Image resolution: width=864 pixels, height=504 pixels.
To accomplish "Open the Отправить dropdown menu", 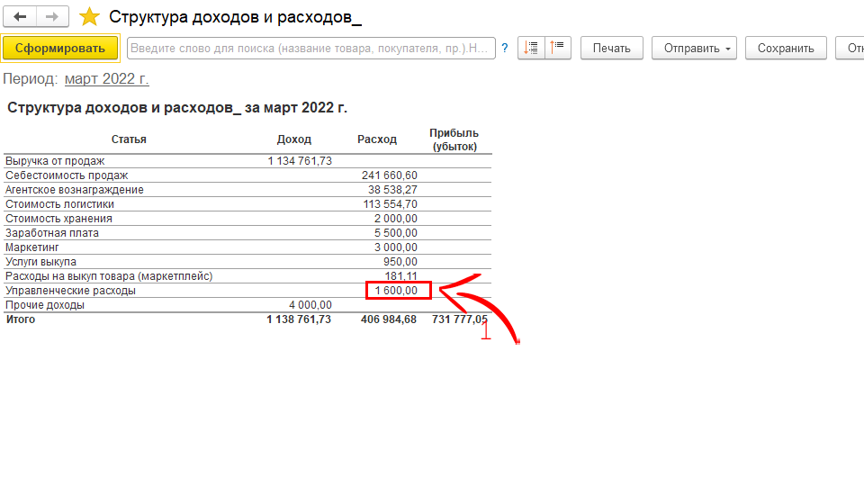I will pyautogui.click(x=694, y=49).
